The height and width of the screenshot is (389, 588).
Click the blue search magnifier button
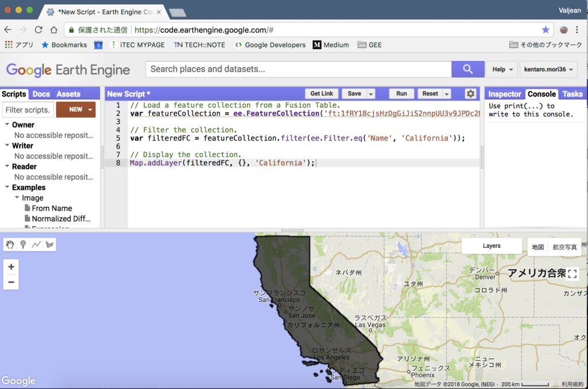pyautogui.click(x=467, y=69)
